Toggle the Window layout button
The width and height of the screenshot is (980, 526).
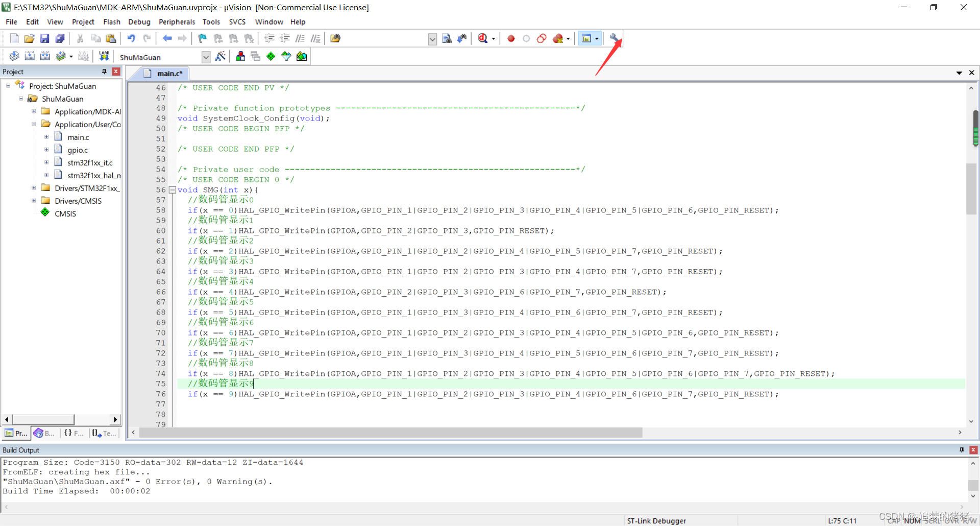tap(586, 38)
